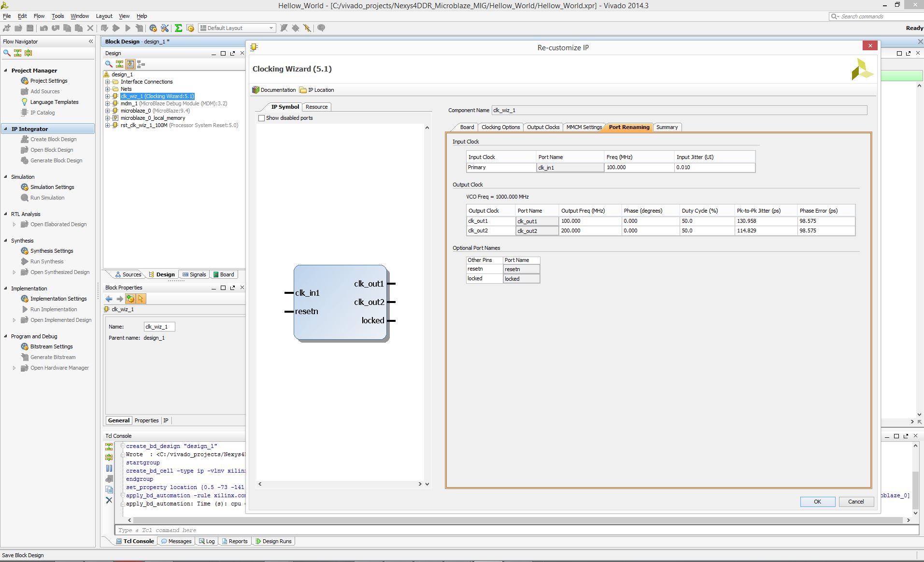
Task: Click the blue back arrow in Block Properties
Action: point(109,299)
